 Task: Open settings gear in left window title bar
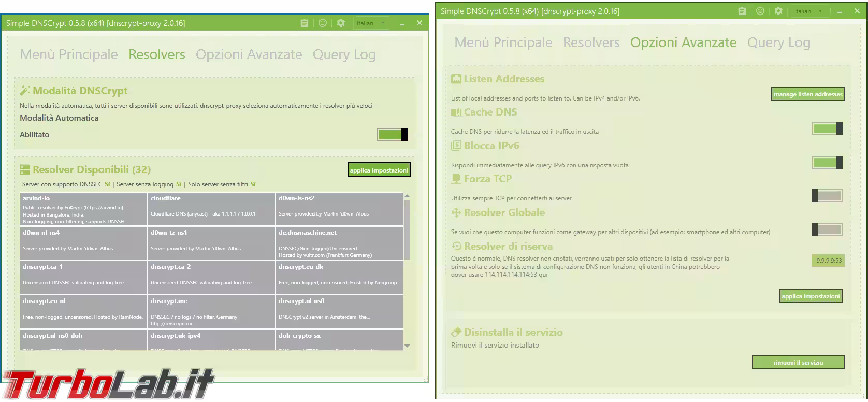(341, 23)
